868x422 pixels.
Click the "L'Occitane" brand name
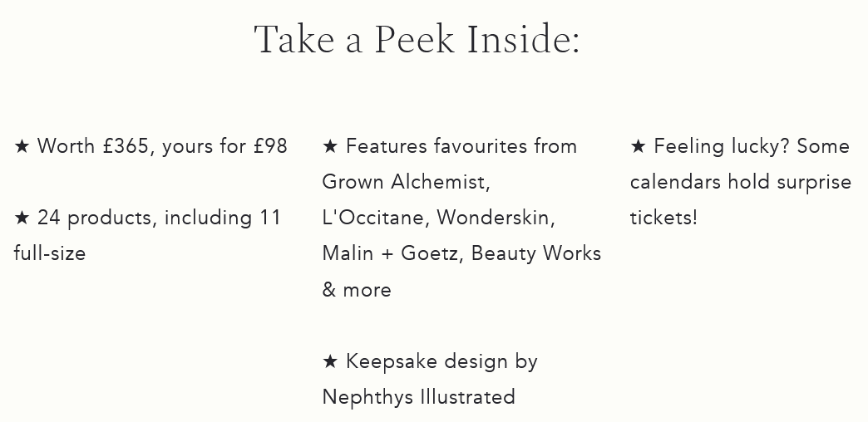373,218
